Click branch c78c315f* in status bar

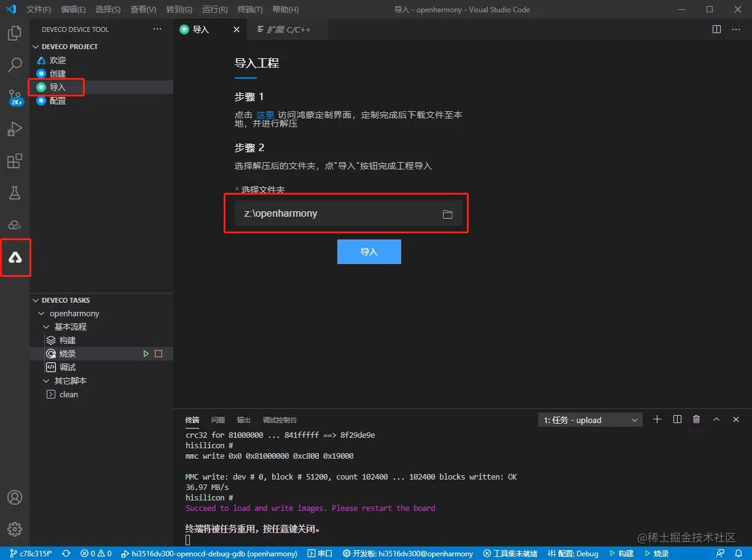point(31,553)
